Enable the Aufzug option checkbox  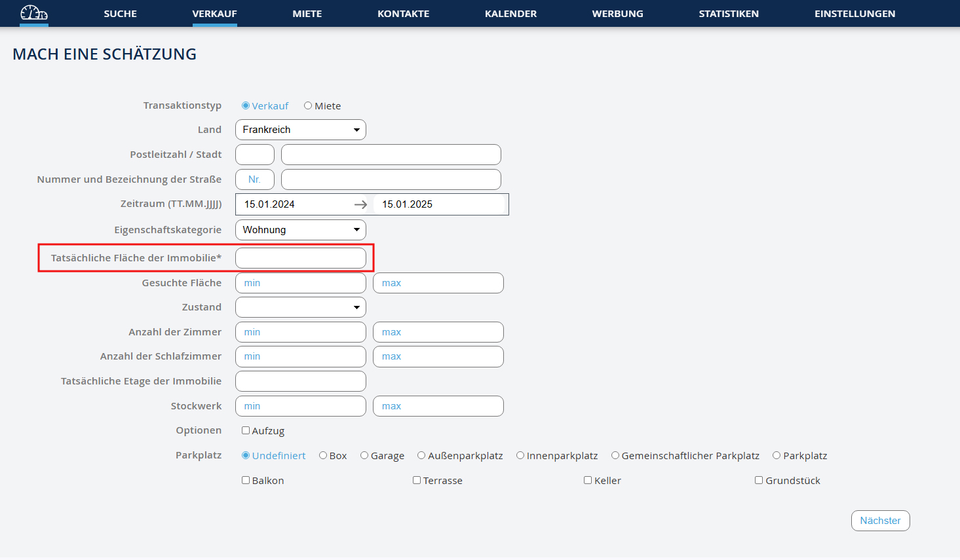coord(246,431)
